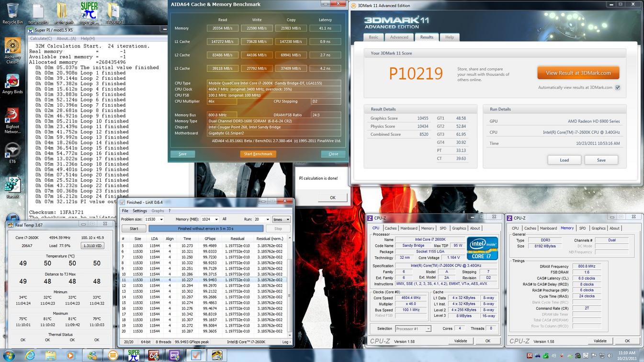Viewport: 644px width, 362px height.
Task: Click OK in the CPU-Z Memory window
Action: 627,341
